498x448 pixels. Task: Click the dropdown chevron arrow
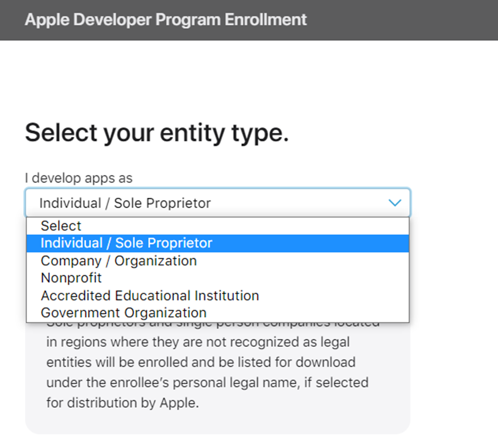click(395, 203)
